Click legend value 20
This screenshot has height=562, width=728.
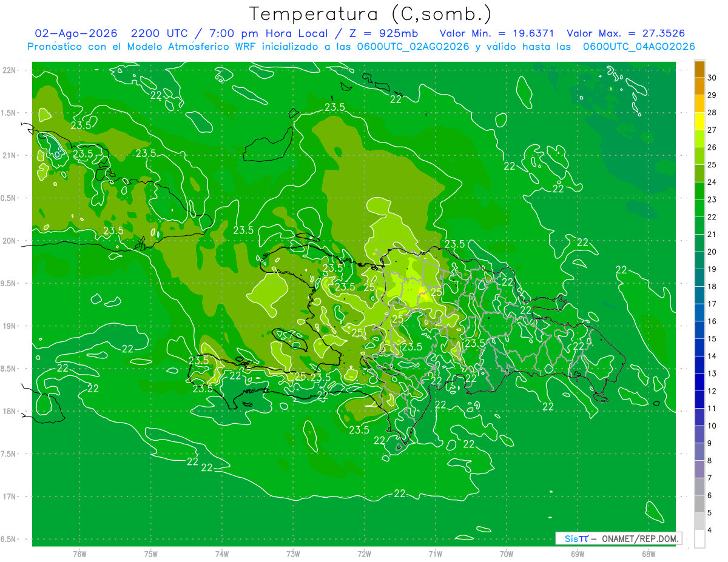tap(712, 252)
